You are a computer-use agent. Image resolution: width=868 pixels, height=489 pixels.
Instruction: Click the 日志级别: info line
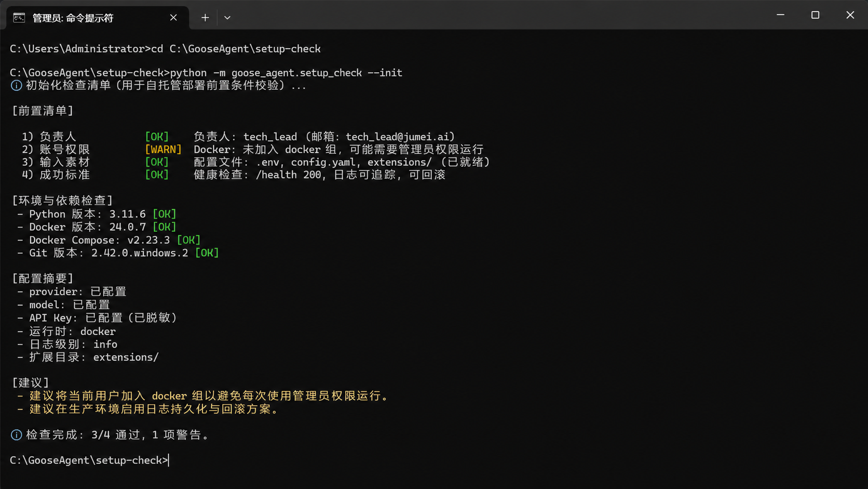pos(67,345)
